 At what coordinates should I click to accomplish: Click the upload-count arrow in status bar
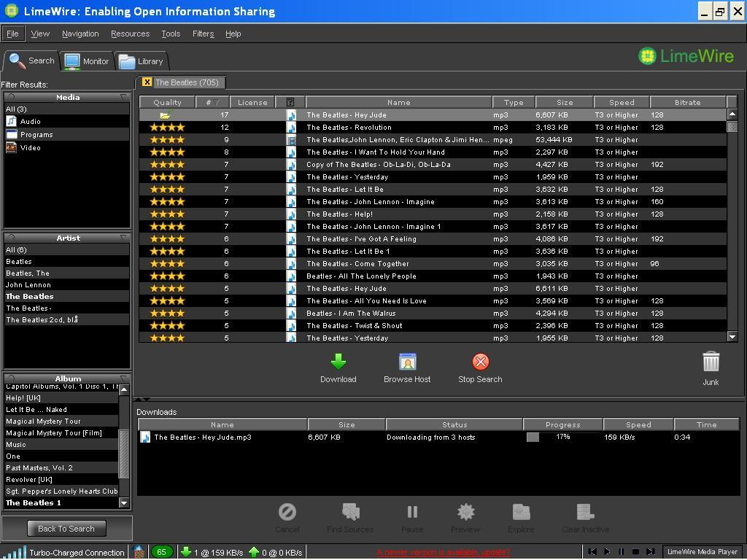click(x=254, y=552)
